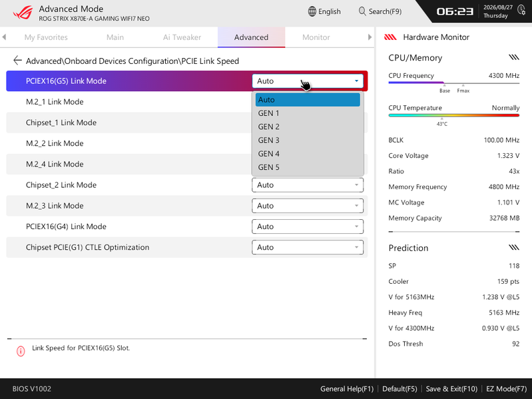Click Save & Exit(F10)
Screen dimensions: 532x399
tap(451, 389)
